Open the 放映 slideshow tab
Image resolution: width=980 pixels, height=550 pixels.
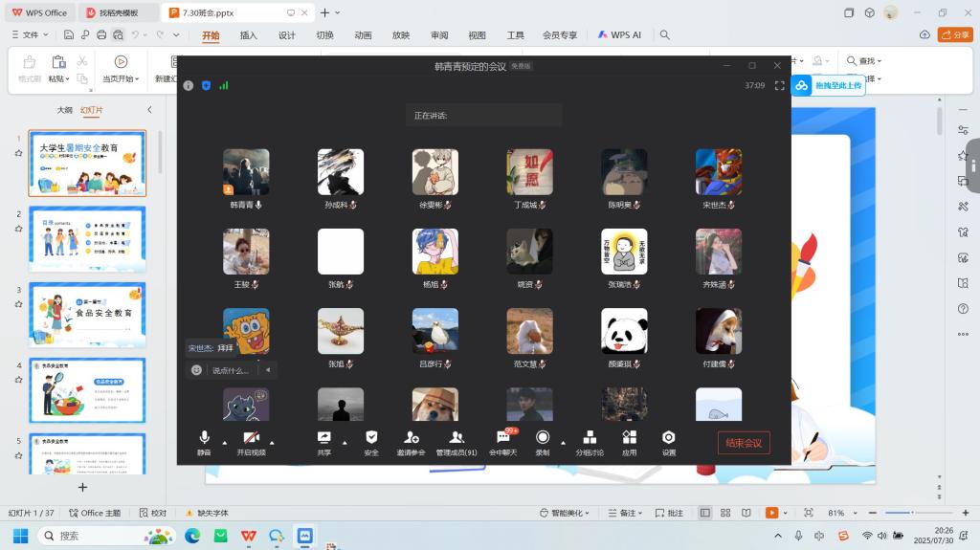(x=401, y=35)
